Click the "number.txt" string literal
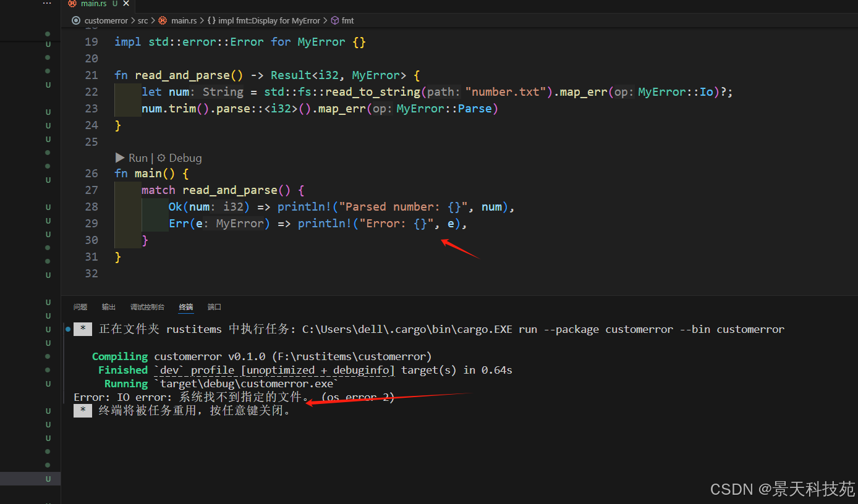 coord(506,92)
